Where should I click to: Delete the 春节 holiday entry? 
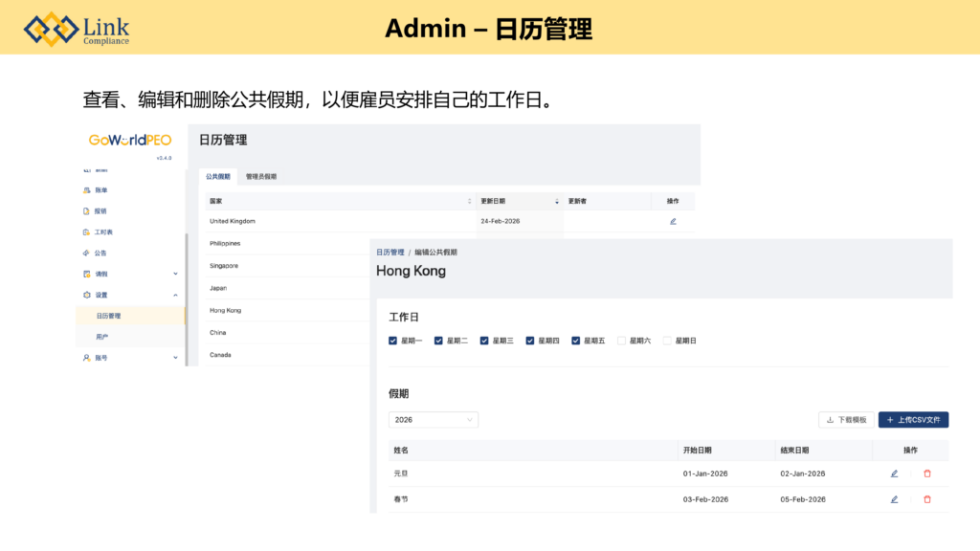point(926,499)
